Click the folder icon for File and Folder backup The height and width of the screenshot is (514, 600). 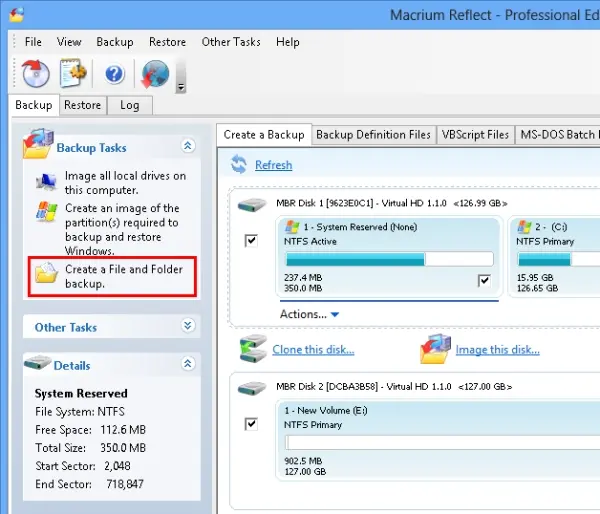point(46,273)
